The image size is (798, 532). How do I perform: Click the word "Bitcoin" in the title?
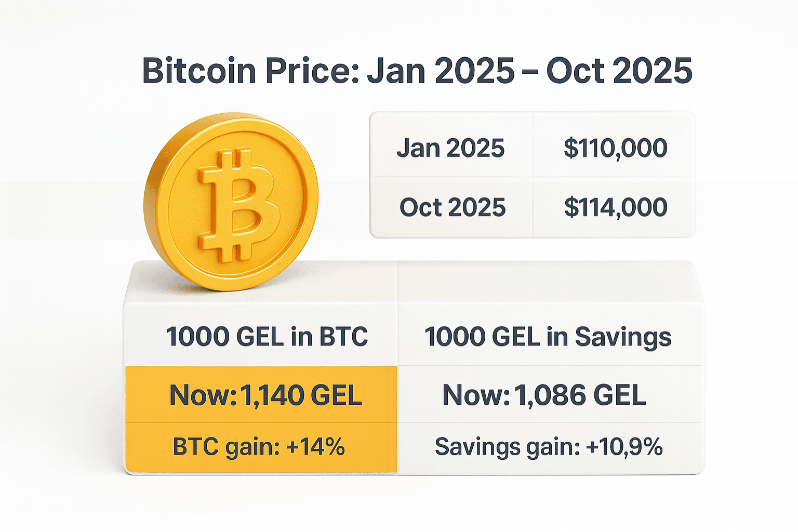coord(199,71)
